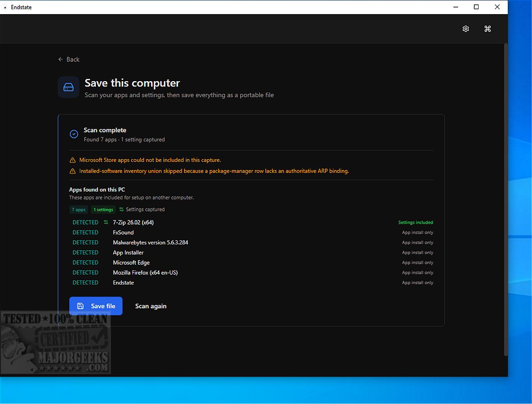Go back using the Back link
Viewport: 532px width, 404px height.
tap(69, 60)
